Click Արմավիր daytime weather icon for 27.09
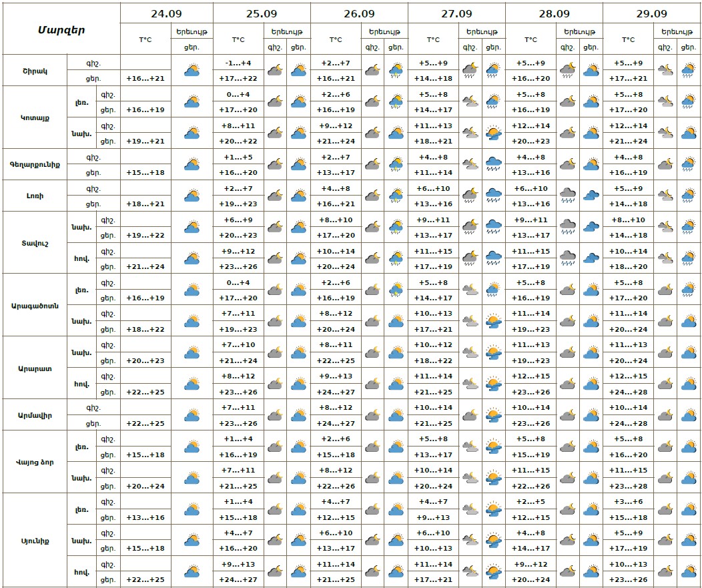This screenshot has height=588, width=702. [494, 415]
